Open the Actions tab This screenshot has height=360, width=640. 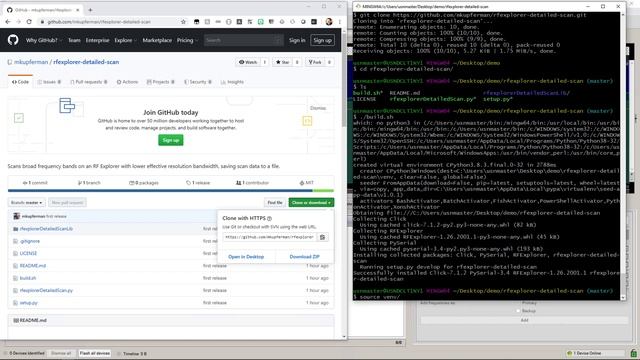tap(127, 82)
